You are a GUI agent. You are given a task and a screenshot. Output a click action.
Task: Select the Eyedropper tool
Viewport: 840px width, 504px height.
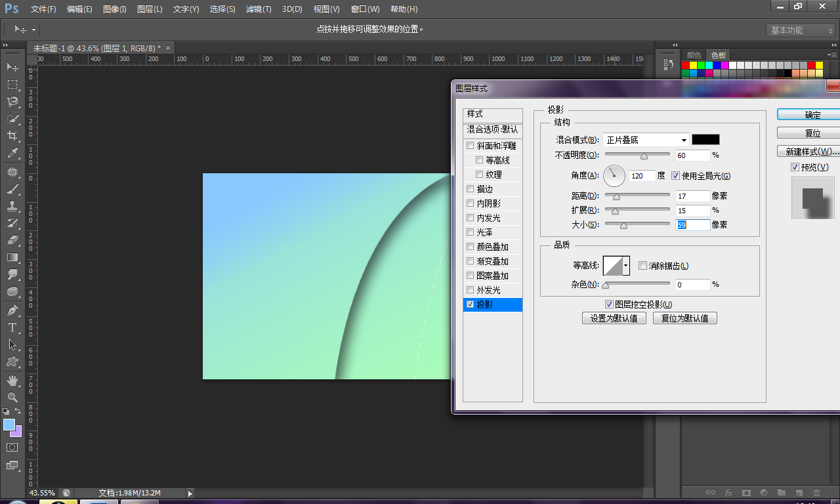[12, 153]
